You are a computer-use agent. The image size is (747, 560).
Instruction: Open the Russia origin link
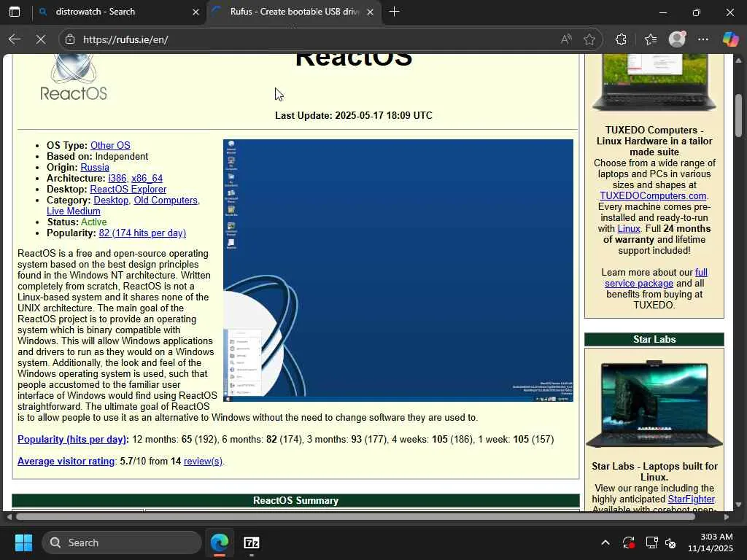click(95, 167)
